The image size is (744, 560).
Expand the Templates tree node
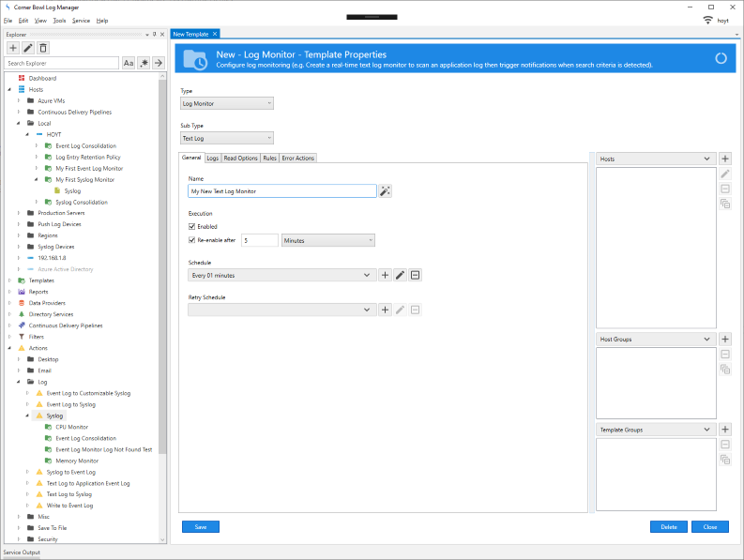point(9,280)
